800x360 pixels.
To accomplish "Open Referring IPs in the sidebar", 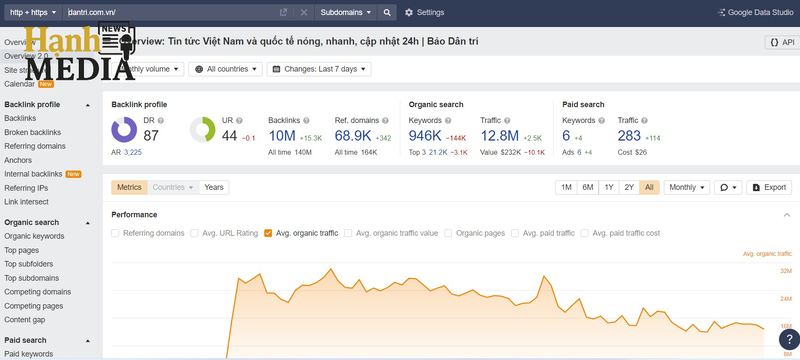I will coord(26,188).
